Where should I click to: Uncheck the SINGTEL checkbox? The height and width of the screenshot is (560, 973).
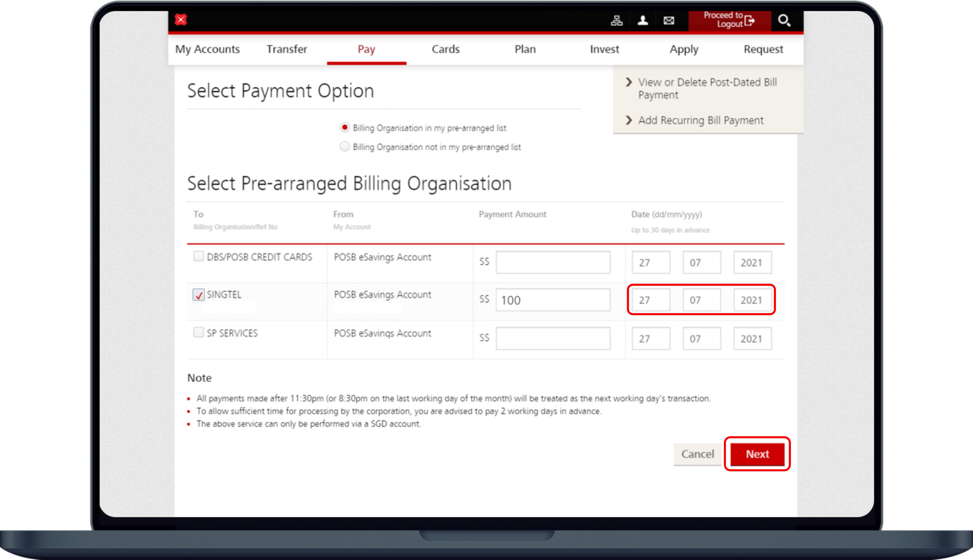pos(199,295)
